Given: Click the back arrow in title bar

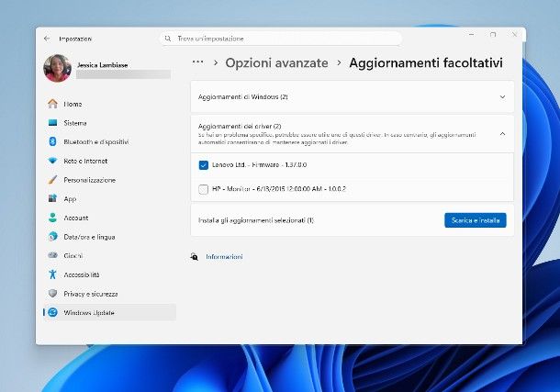Looking at the screenshot, I should coord(47,39).
